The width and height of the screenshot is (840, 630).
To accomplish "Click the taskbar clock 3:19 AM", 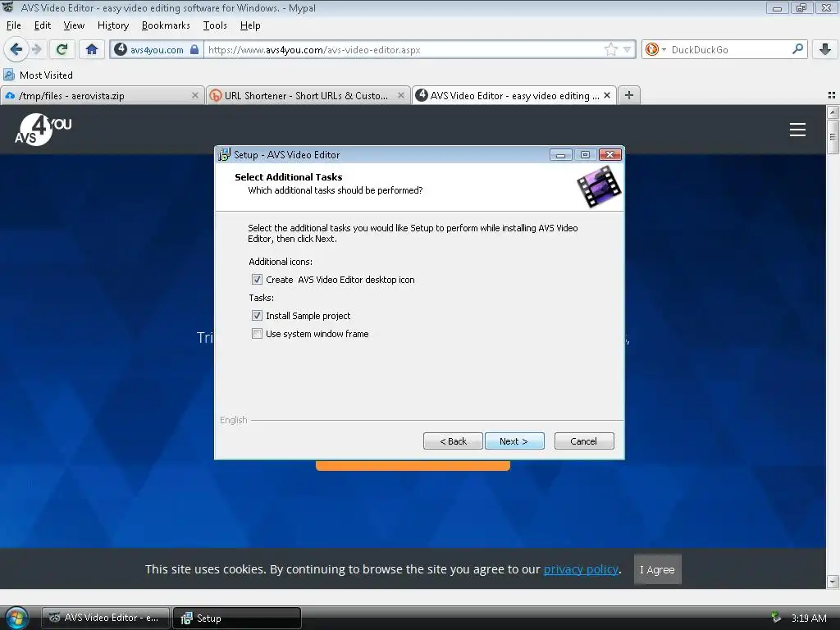I will (x=809, y=618).
